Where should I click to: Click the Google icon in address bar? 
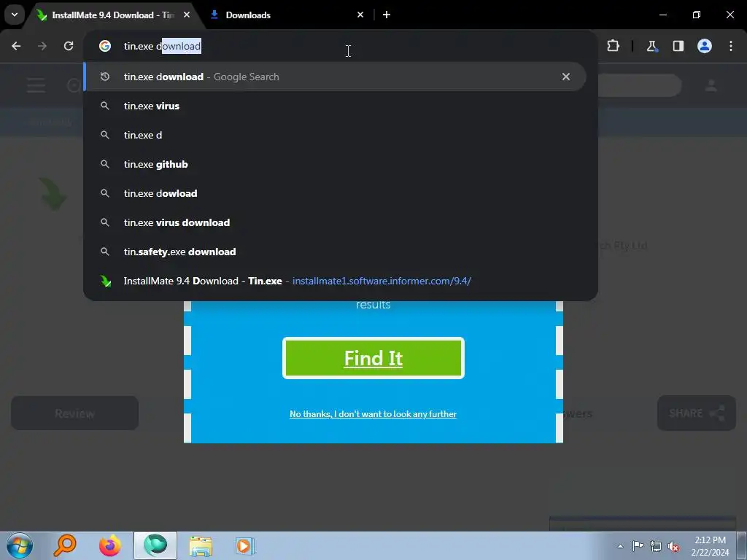[105, 46]
